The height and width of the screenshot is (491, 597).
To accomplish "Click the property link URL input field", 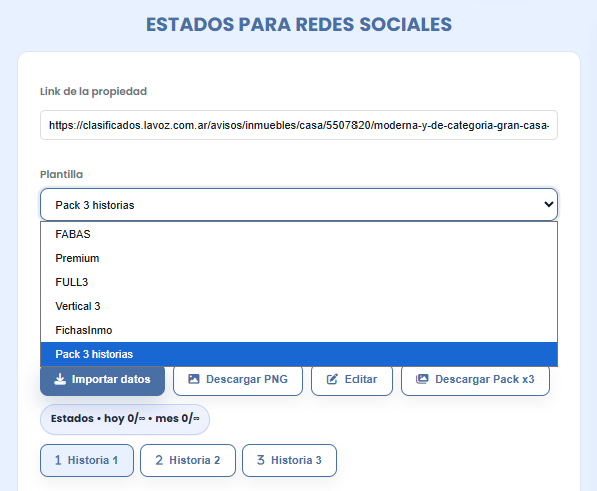I will click(x=299, y=125).
